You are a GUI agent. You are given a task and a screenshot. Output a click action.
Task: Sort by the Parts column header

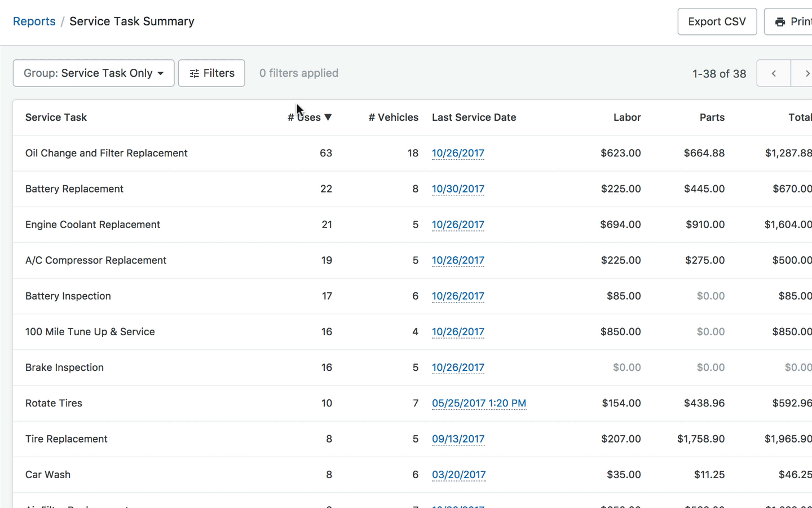click(712, 117)
